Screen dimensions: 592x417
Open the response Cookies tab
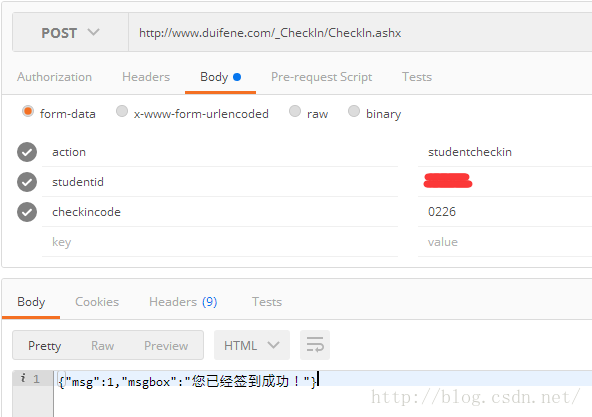[x=97, y=302]
